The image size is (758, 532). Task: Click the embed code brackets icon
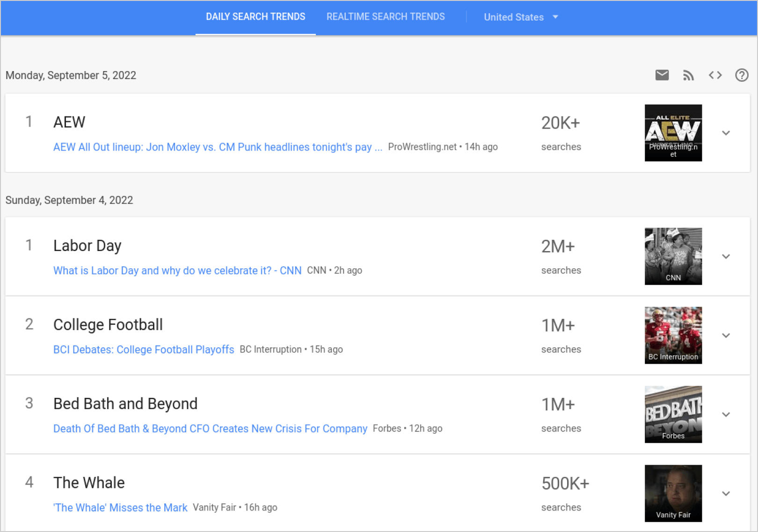pos(715,75)
